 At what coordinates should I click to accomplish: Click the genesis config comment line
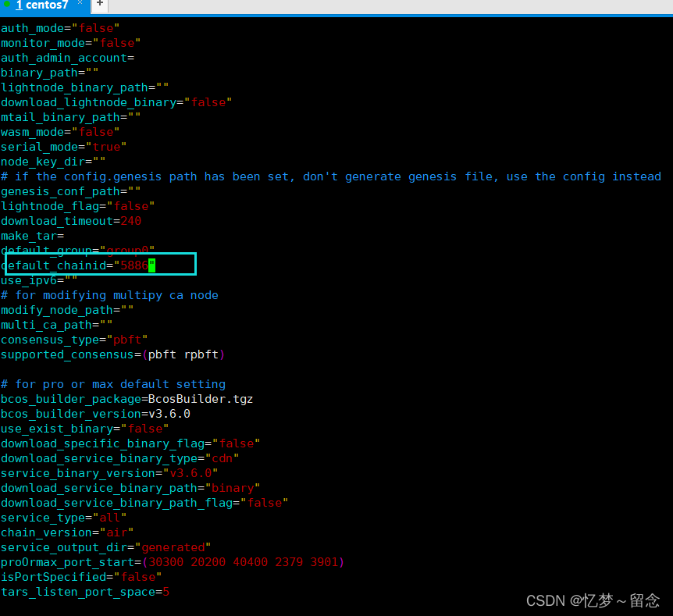[x=328, y=176]
